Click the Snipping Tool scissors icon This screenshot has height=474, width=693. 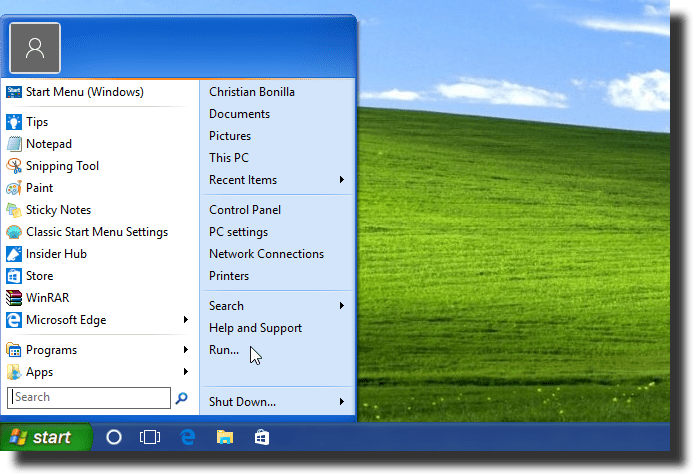click(x=14, y=166)
